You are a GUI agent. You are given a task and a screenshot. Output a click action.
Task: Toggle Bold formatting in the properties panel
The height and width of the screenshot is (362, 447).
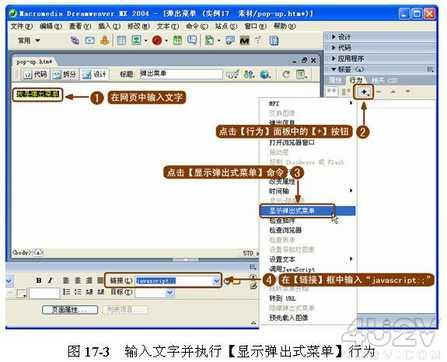39,280
